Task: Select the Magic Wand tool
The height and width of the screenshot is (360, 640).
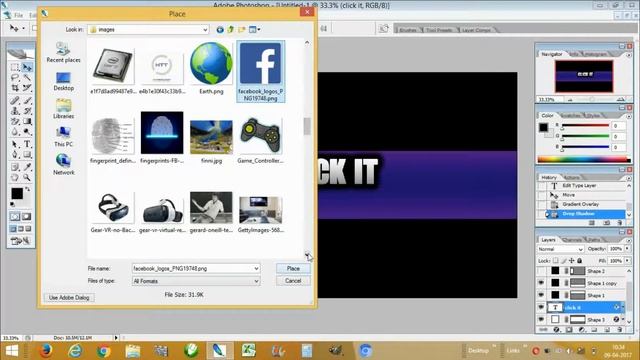Action: click(27, 78)
